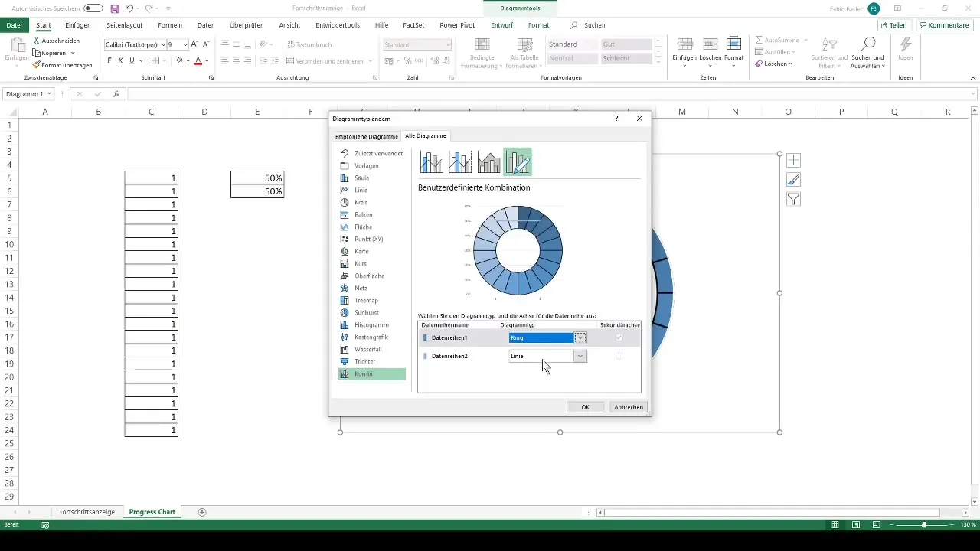Click the formula bar input field
Image resolution: width=980 pixels, height=551 pixels.
pyautogui.click(x=551, y=94)
